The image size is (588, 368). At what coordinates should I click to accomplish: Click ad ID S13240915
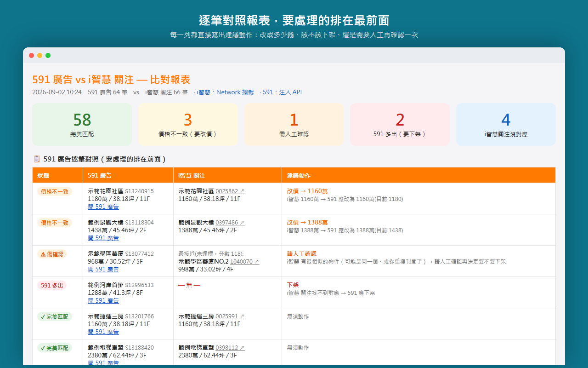click(139, 191)
